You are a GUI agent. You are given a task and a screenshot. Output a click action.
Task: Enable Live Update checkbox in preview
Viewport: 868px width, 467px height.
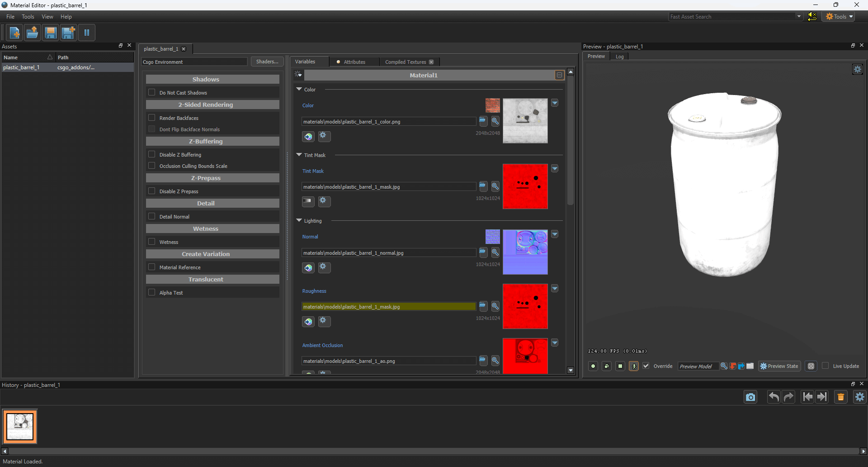[825, 366]
